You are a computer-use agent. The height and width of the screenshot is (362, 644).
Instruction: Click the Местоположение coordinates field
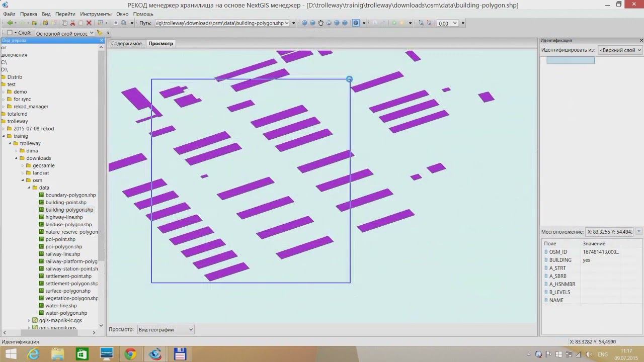(x=609, y=232)
